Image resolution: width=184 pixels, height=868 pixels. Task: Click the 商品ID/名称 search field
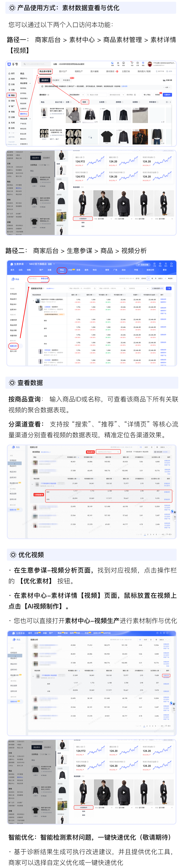[x=97, y=95]
